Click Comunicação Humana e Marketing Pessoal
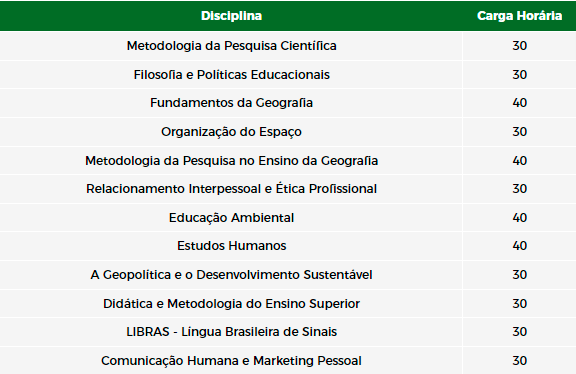This screenshot has width=576, height=374. (231, 361)
